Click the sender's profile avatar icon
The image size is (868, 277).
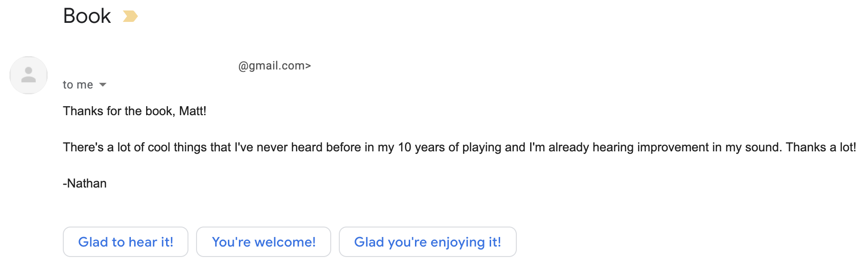(29, 75)
